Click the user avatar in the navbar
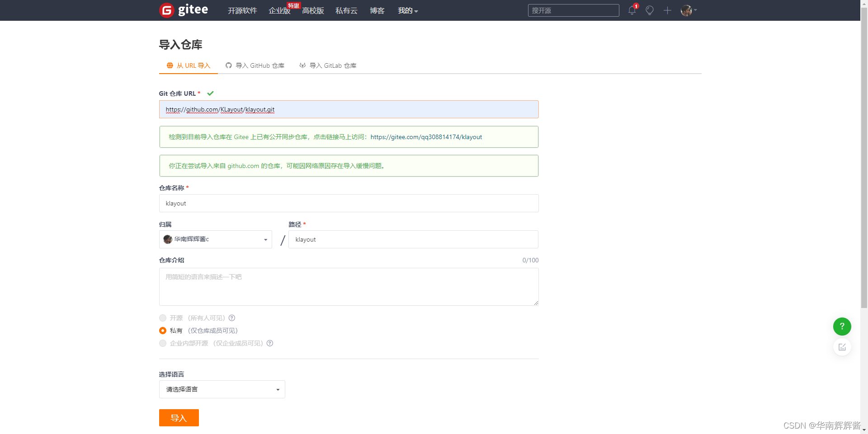Screen dimensions: 868x434 click(686, 10)
